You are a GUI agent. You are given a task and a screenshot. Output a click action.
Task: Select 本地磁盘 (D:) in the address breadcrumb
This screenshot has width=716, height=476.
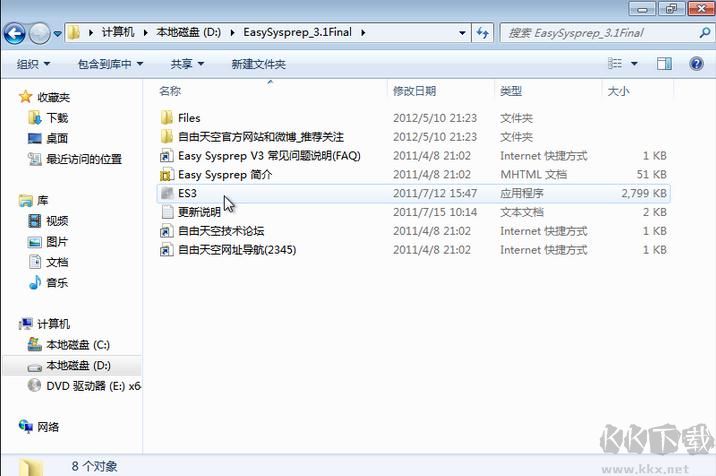tap(189, 32)
